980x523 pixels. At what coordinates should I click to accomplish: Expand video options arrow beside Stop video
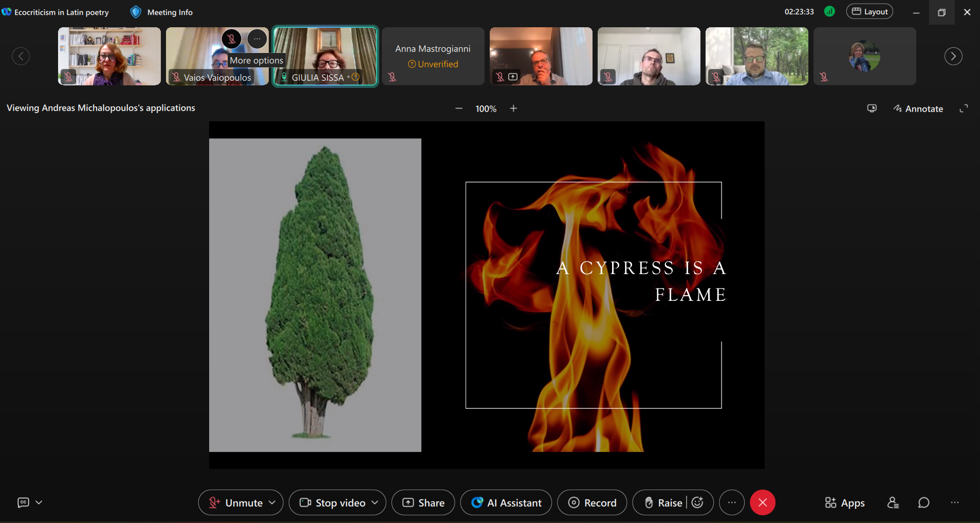(375, 502)
